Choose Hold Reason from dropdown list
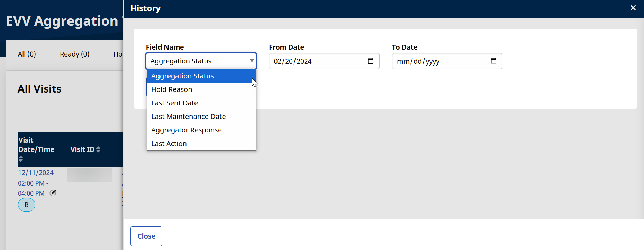This screenshot has height=250, width=644. click(172, 89)
